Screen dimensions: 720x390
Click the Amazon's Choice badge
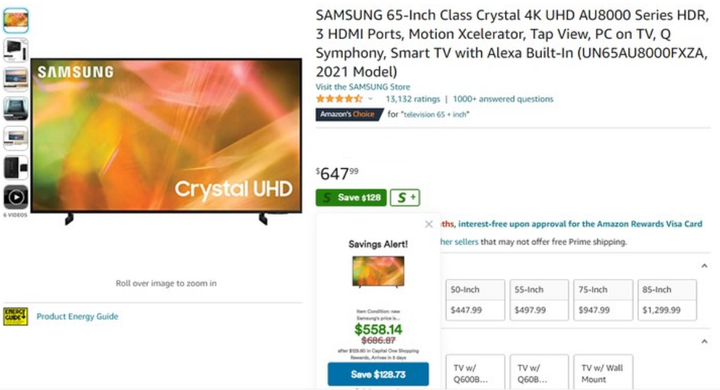click(349, 114)
